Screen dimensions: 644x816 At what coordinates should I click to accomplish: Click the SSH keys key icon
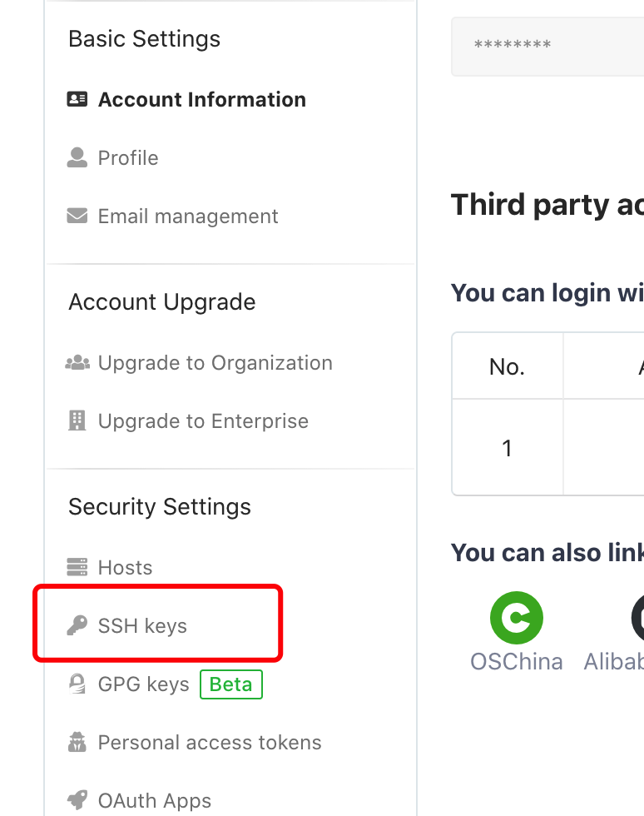[77, 625]
